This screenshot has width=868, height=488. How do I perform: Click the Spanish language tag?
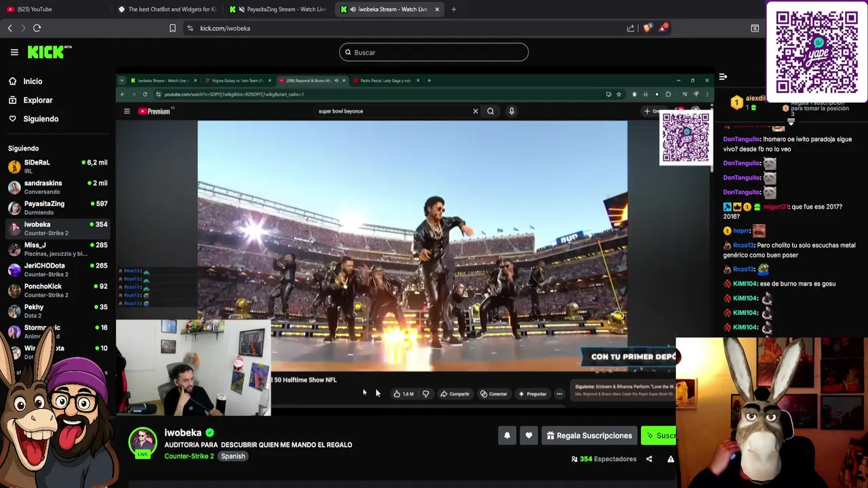(x=233, y=456)
